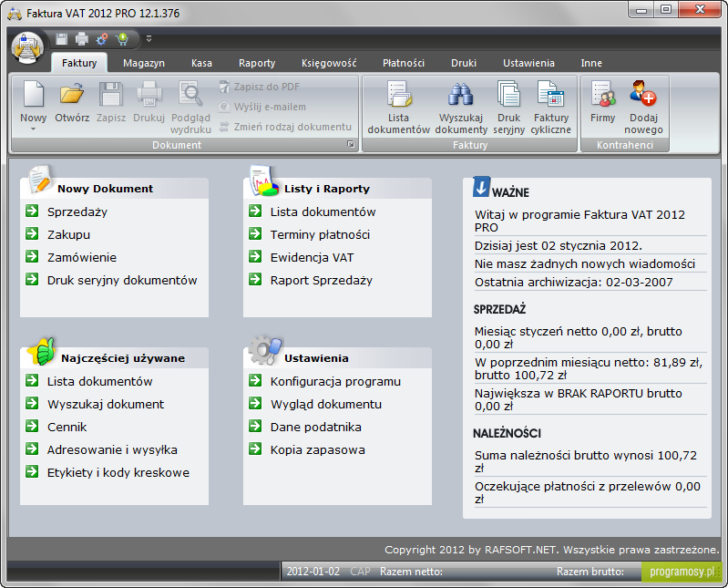Screen dimensions: 728x588
Task: Click Dodaj nowego contractor icon
Action: coord(643,94)
